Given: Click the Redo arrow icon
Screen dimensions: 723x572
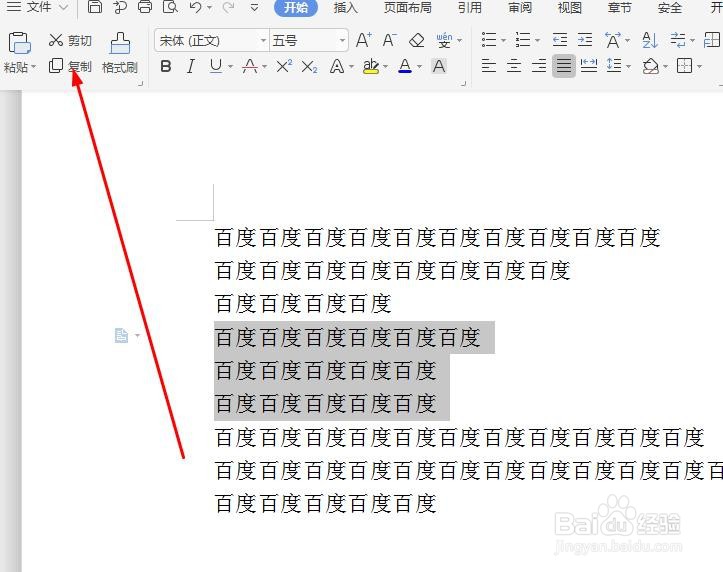Looking at the screenshot, I should click(228, 7).
